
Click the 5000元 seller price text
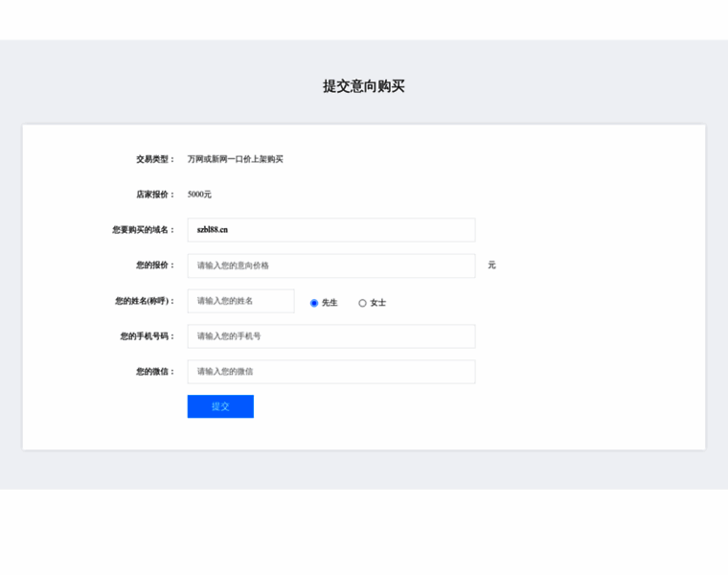tap(199, 195)
